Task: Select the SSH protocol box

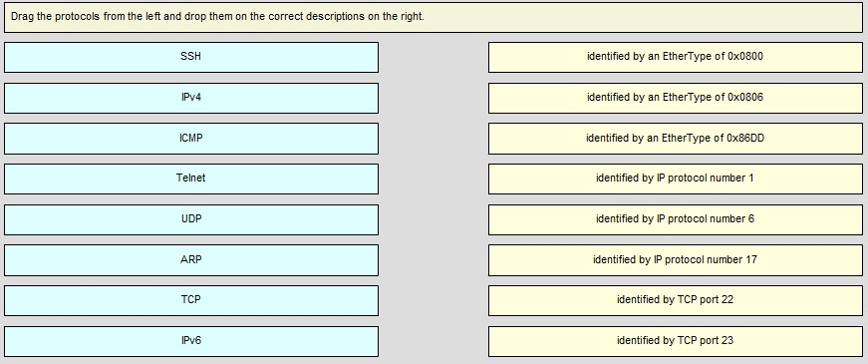Action: click(191, 57)
